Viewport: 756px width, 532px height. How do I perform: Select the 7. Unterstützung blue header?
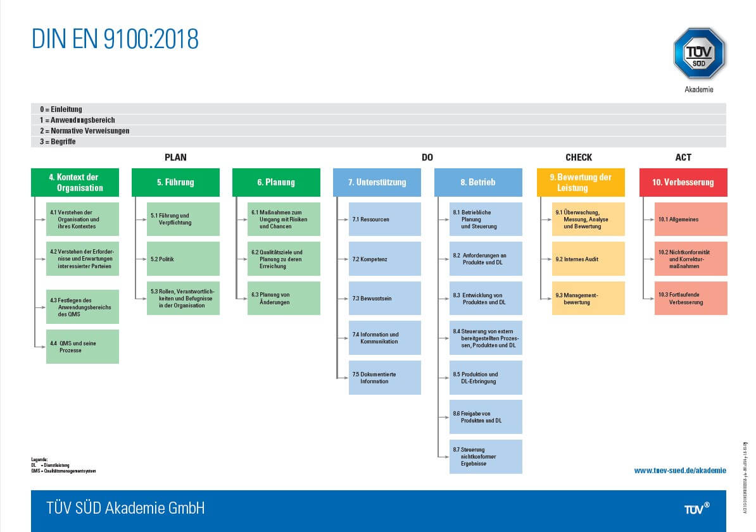click(377, 182)
